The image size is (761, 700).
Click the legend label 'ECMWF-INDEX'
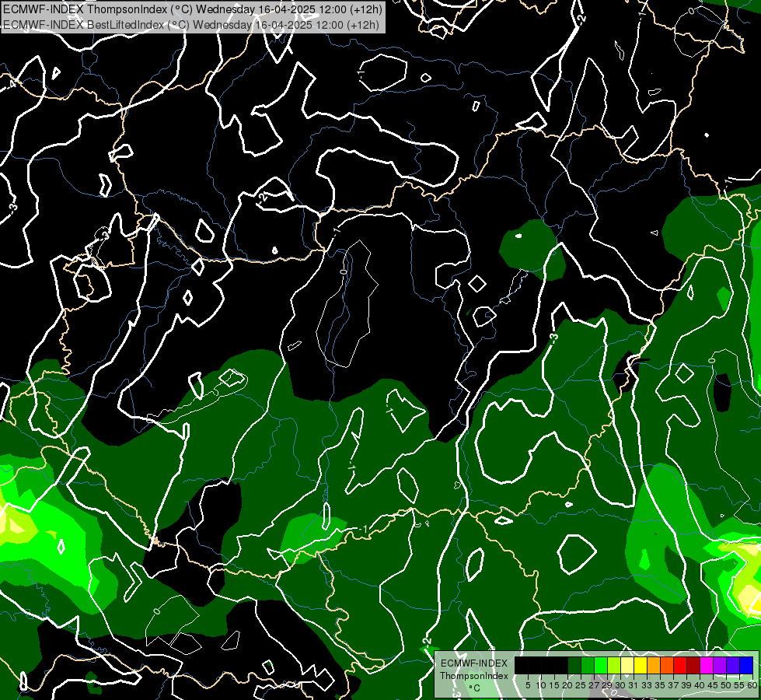click(x=474, y=663)
